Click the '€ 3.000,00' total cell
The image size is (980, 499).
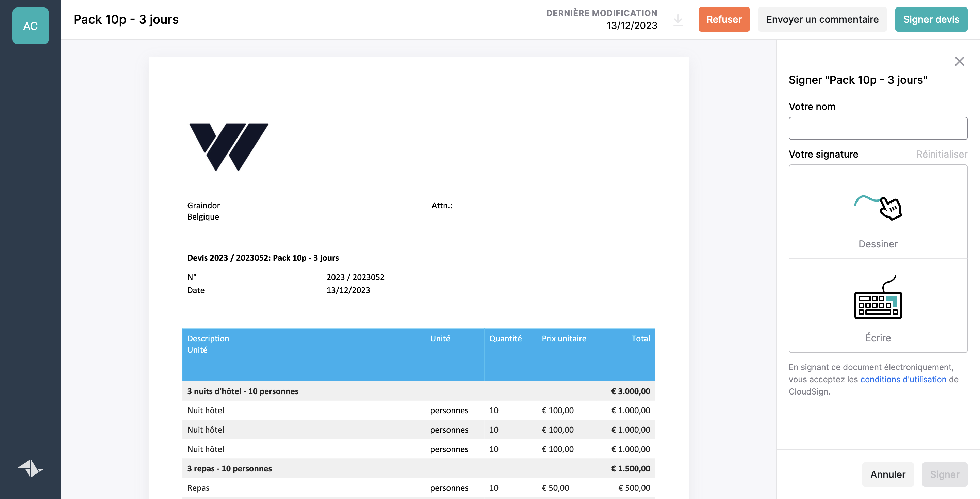(631, 391)
